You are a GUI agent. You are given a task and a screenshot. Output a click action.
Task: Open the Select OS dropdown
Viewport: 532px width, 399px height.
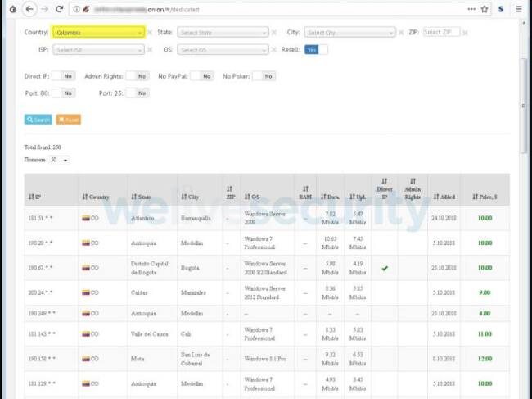click(223, 50)
